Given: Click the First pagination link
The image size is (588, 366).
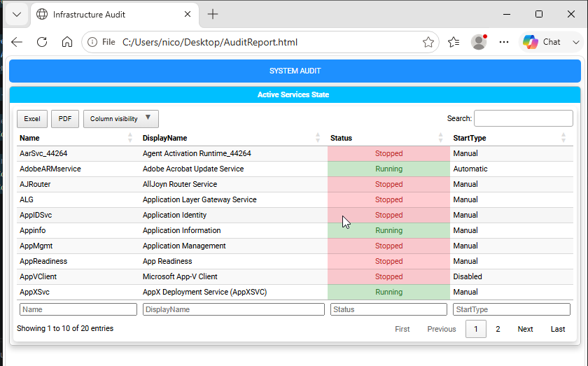Looking at the screenshot, I should pos(402,329).
